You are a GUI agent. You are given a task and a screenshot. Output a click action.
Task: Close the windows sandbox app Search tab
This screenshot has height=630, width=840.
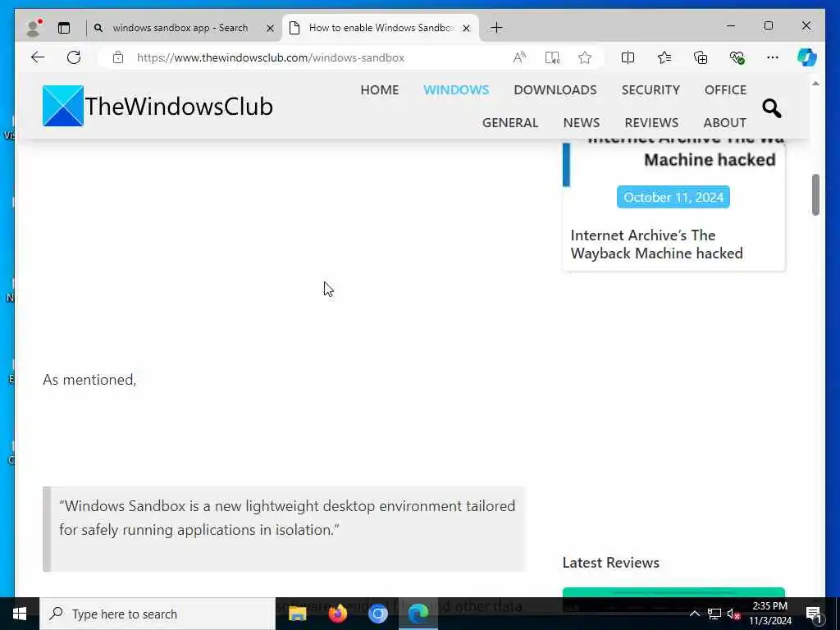[x=270, y=28]
